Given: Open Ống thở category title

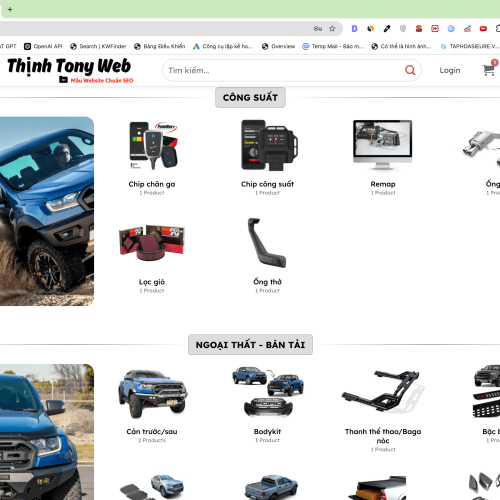Looking at the screenshot, I should tap(267, 282).
